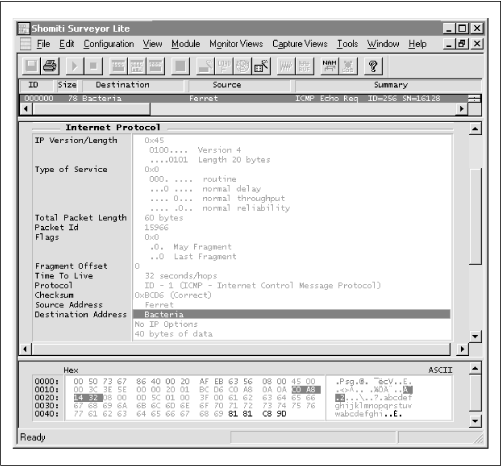Click the Summary column header
The image size is (502, 467).
click(388, 85)
